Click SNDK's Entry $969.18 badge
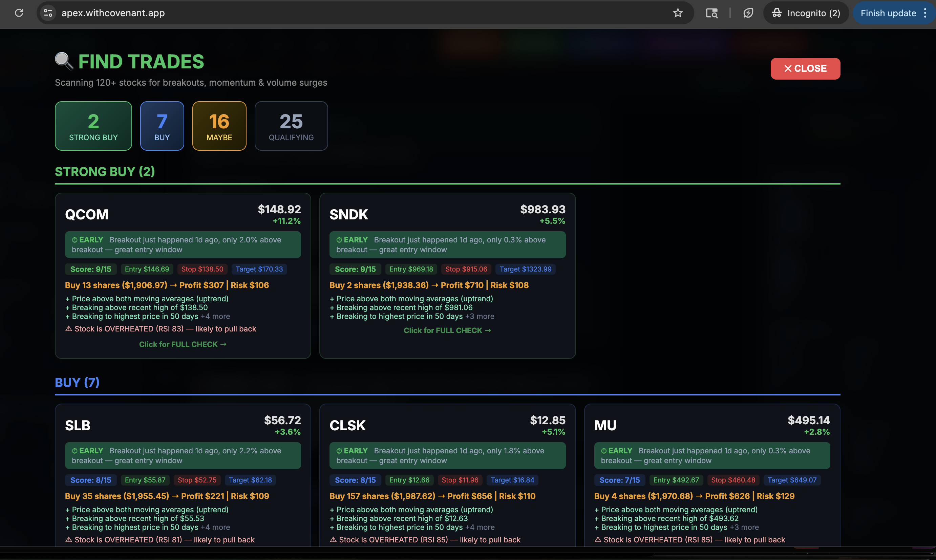Viewport: 936px width, 560px height. [x=411, y=269]
